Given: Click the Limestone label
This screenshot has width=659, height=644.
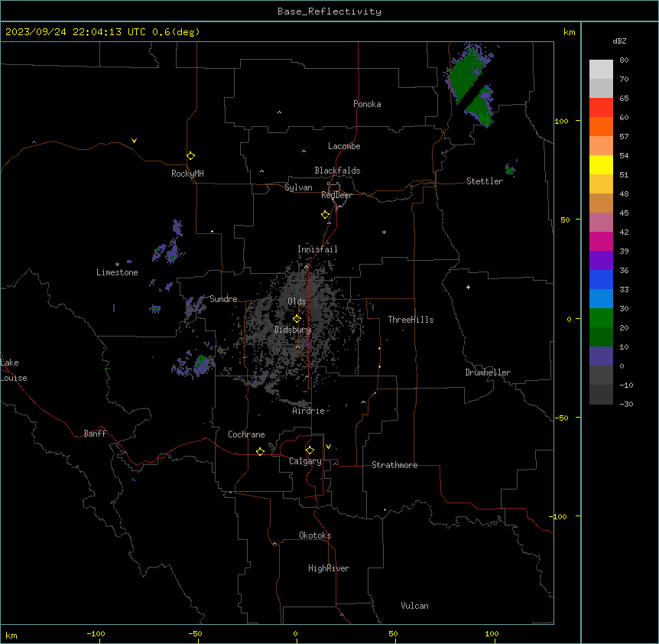Looking at the screenshot, I should click(x=117, y=272).
